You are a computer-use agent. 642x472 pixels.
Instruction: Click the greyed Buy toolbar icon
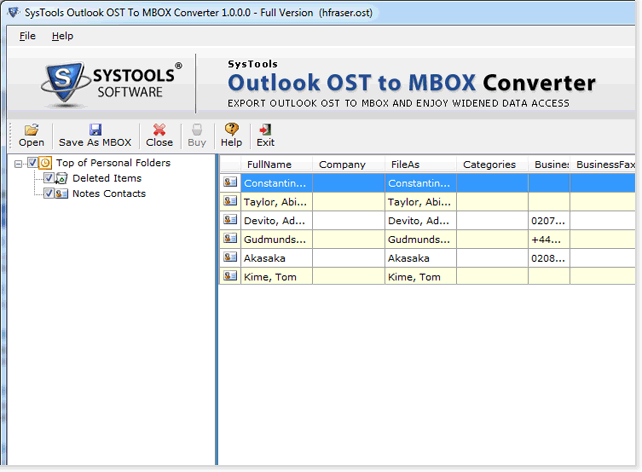point(197,130)
